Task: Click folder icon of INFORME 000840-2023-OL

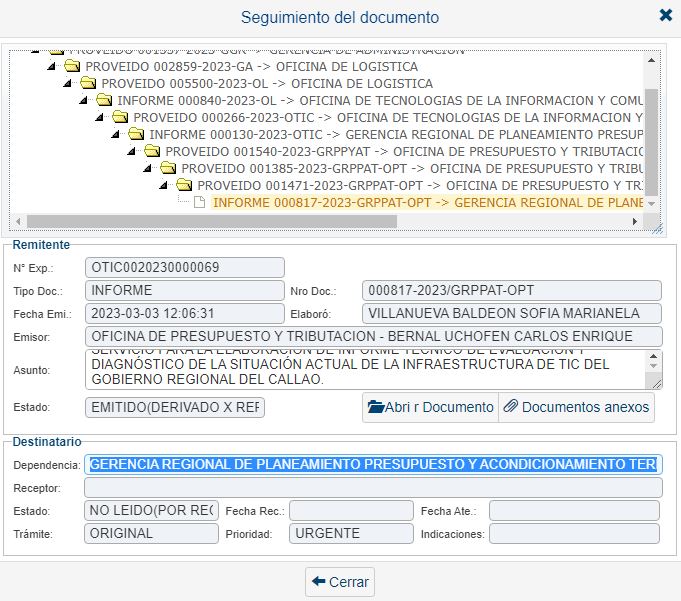Action: click(104, 100)
